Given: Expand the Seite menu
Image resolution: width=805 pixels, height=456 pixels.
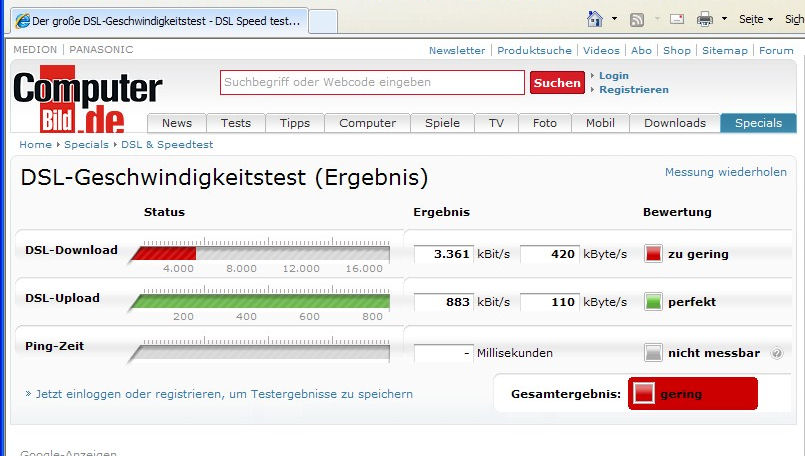Looking at the screenshot, I should [755, 19].
